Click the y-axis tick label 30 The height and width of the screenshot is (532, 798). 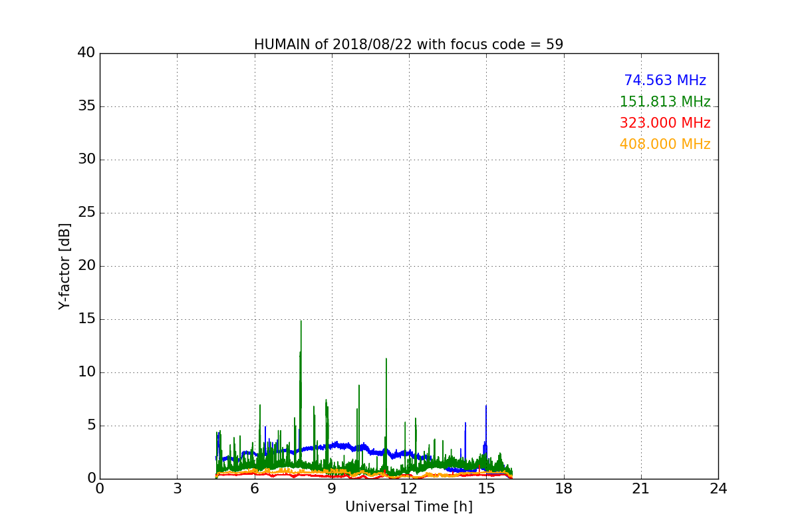[x=86, y=160]
